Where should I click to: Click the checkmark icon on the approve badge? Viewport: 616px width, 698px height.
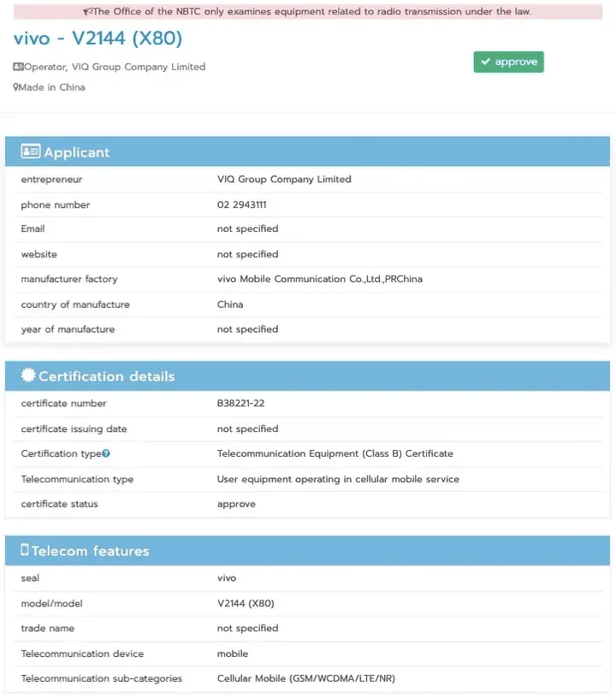coord(485,62)
